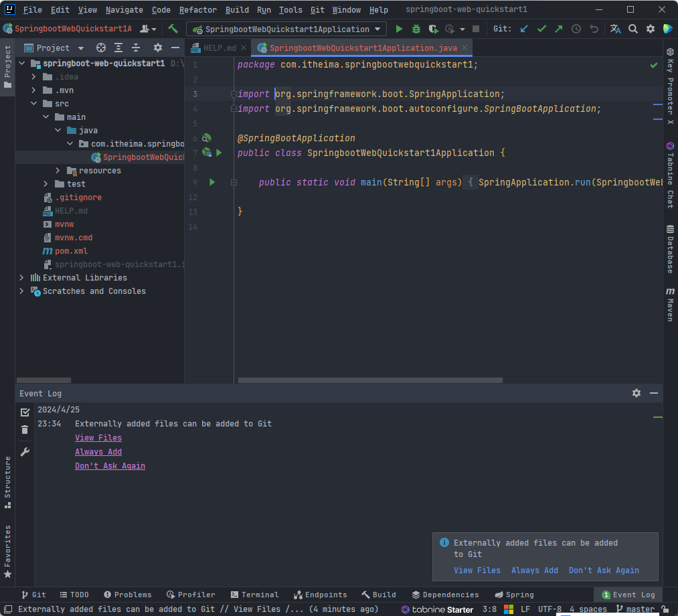678x616 pixels.
Task: Open the File menu
Action: [x=32, y=9]
